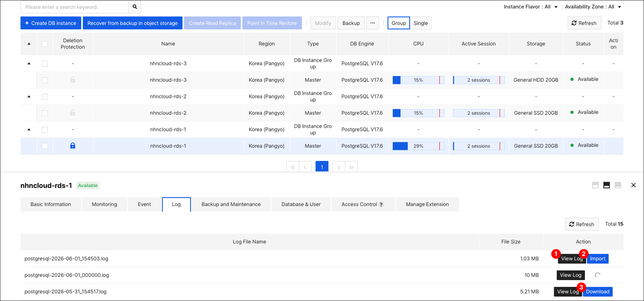Viewport: 644px width, 301px height.
Task: Tick the select-all checkbox in table header
Action: (x=45, y=44)
